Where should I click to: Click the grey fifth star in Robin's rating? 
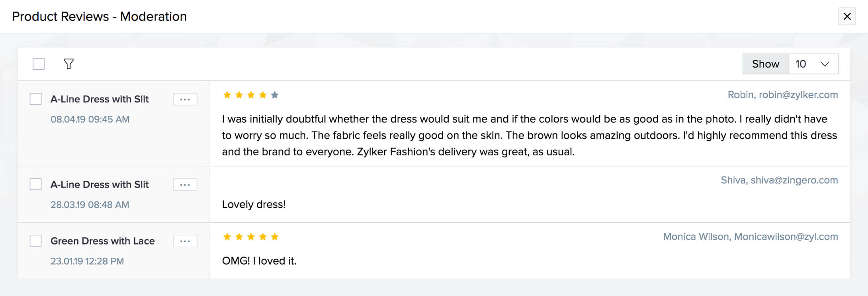[x=275, y=95]
